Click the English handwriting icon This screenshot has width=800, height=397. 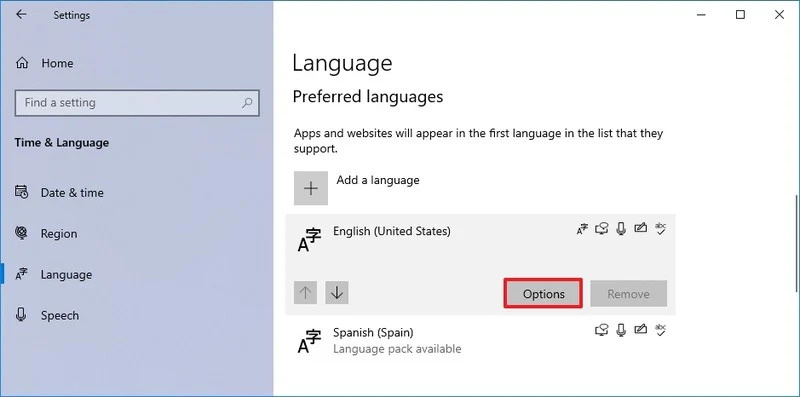[x=640, y=228]
